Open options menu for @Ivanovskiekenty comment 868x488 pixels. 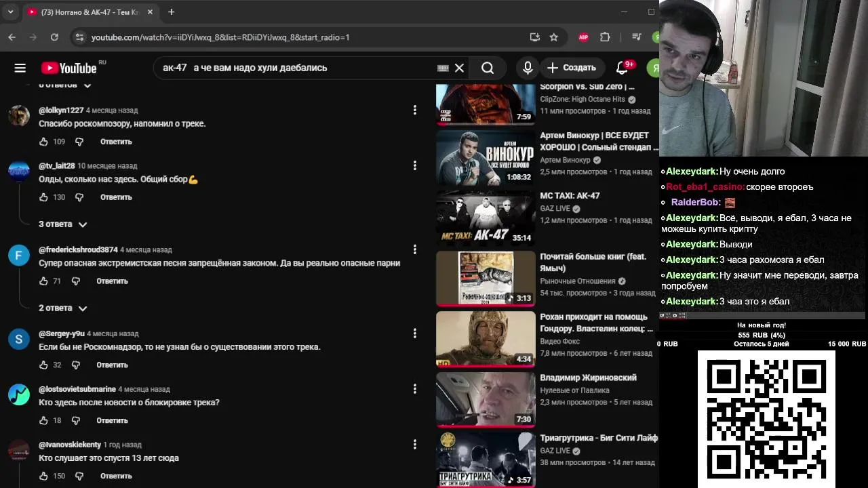pos(415,445)
